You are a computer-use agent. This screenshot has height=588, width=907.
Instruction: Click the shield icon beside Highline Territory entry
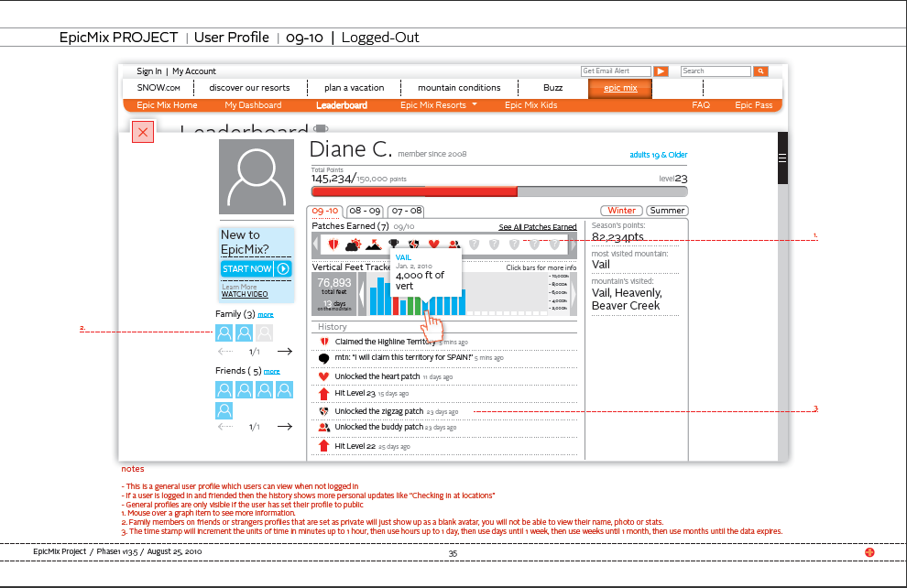[324, 342]
